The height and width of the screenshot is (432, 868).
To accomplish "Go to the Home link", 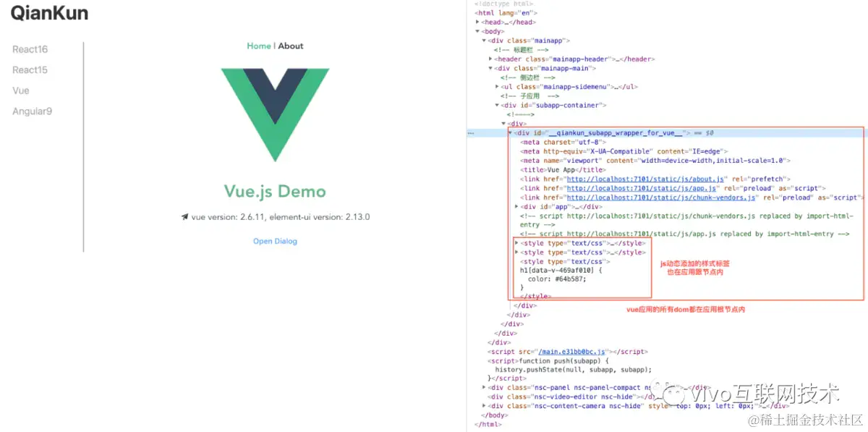I will [259, 46].
